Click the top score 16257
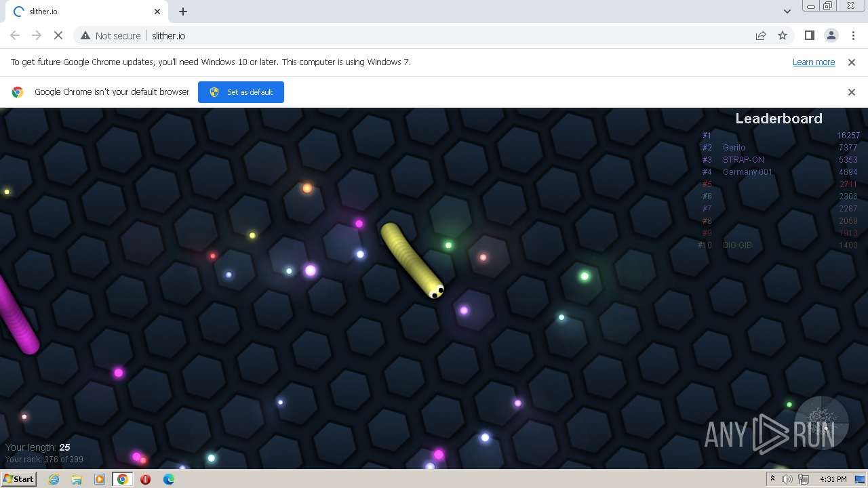Screen dimensions: 868x488 coord(848,135)
